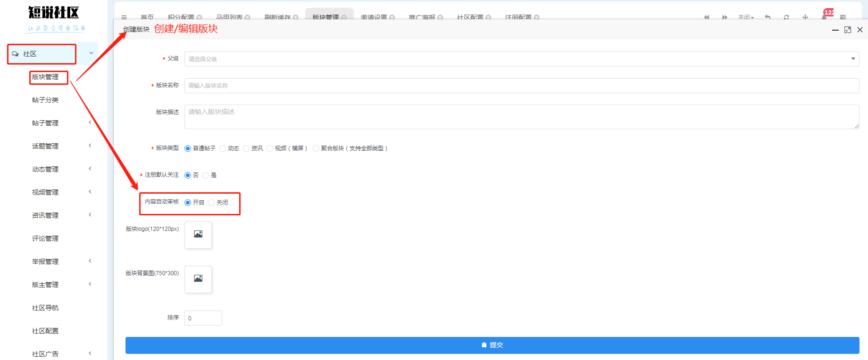Switch to the 注册配置 tab
This screenshot has height=360, width=868.
[x=518, y=17]
